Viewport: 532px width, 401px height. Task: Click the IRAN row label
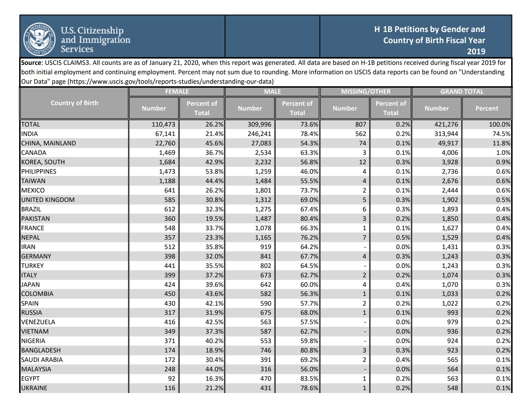pos(28,247)
